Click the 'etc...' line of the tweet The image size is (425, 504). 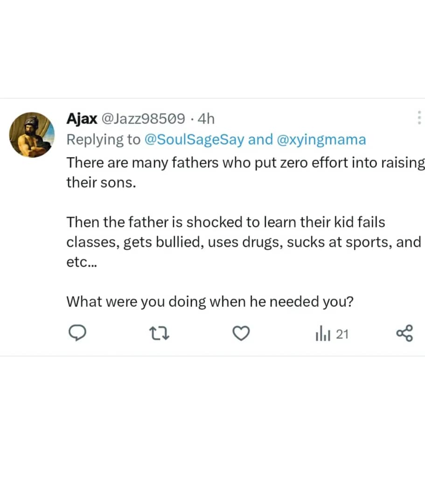82,261
